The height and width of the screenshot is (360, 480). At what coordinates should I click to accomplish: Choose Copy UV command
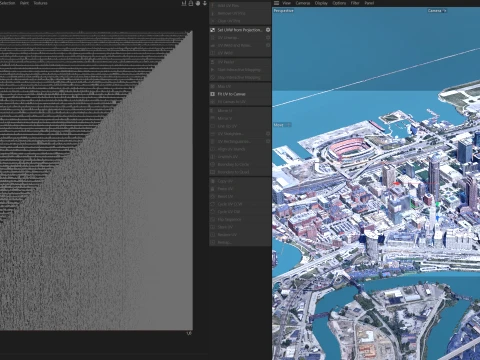click(240, 181)
